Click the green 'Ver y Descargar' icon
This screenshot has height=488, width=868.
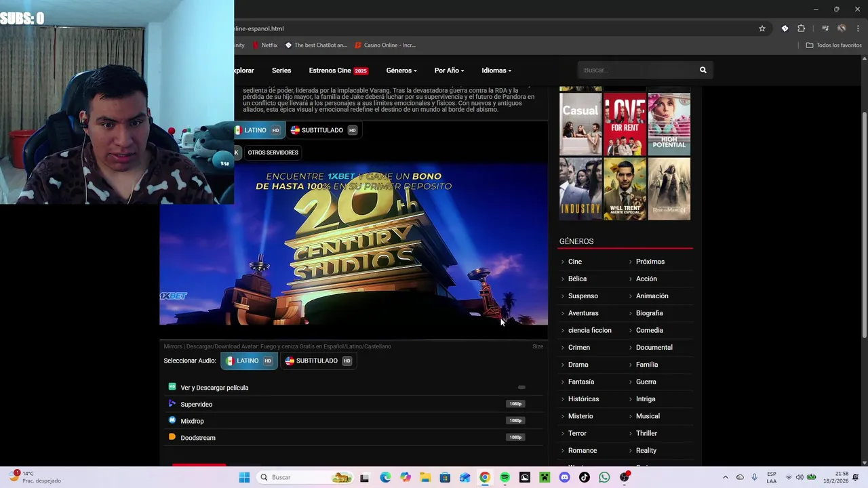coord(172,387)
